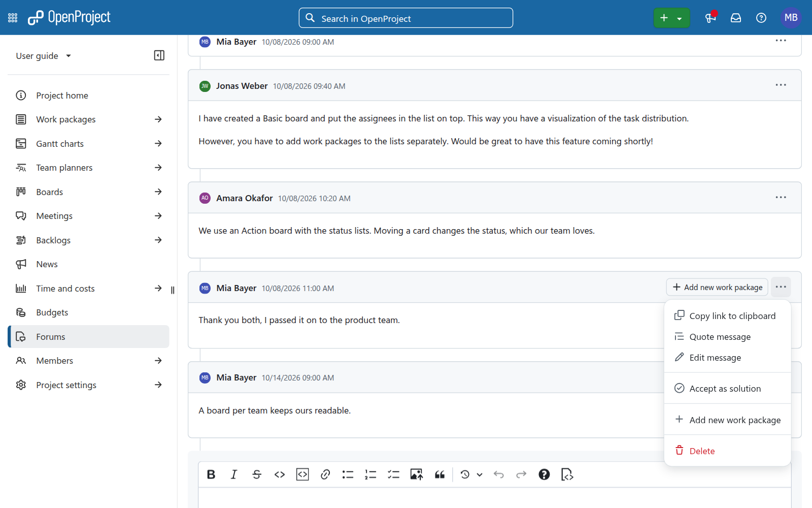This screenshot has height=508, width=812.
Task: Expand the Backlogs submenu arrow
Action: pos(158,240)
